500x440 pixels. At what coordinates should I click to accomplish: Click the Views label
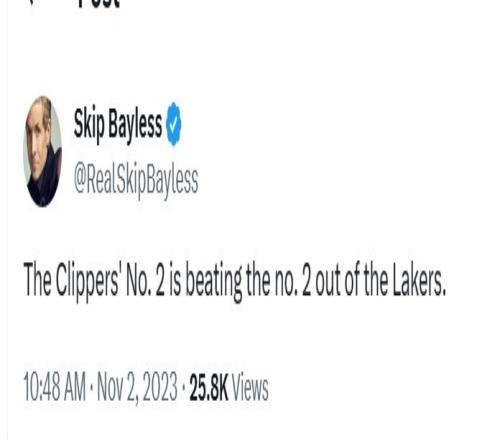(250, 387)
